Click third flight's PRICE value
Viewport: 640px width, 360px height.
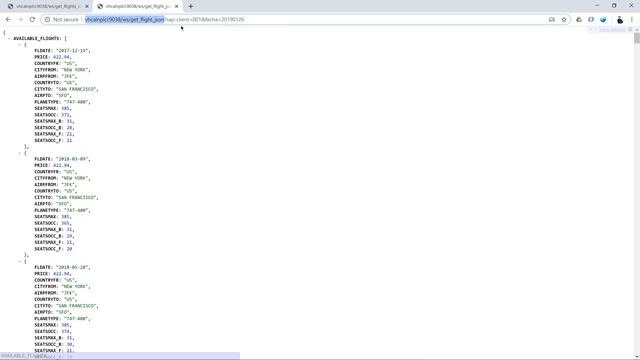[61, 274]
